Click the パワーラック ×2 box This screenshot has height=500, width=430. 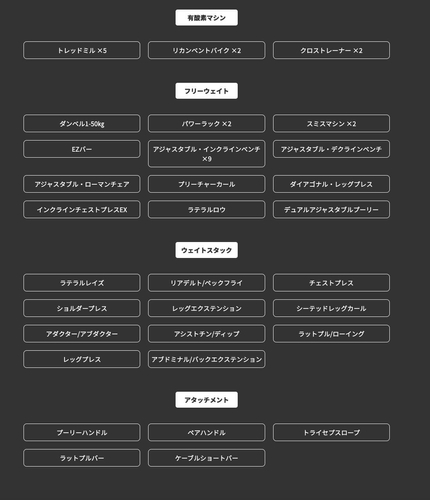206,124
